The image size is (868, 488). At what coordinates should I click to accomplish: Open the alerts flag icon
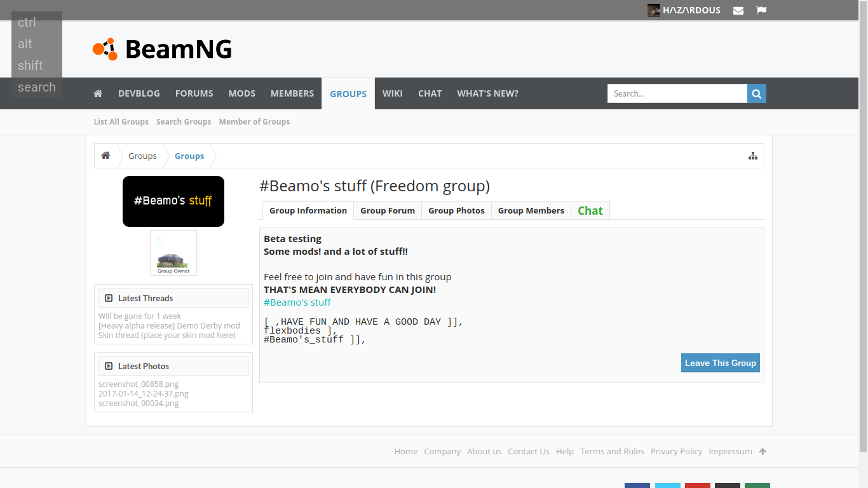point(761,10)
